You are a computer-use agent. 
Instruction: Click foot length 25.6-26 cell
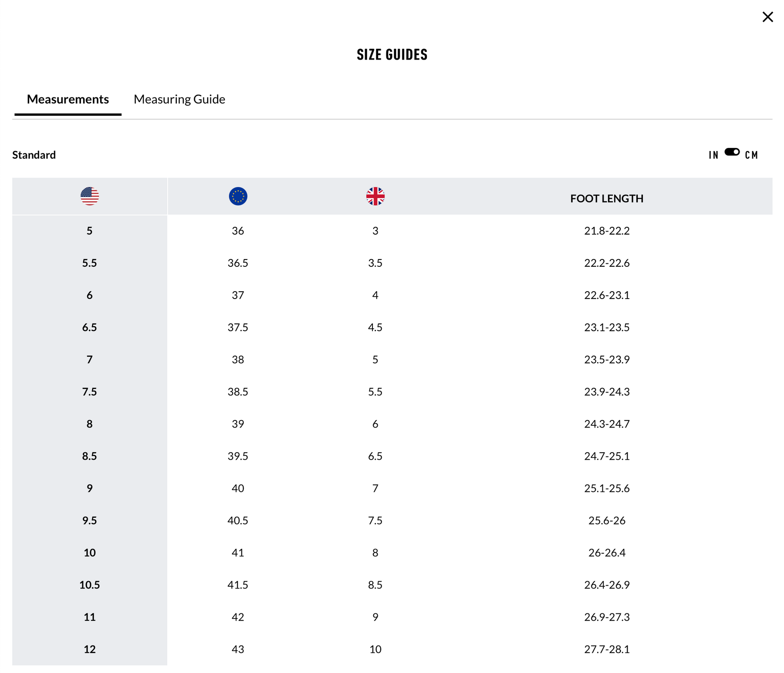coord(606,520)
